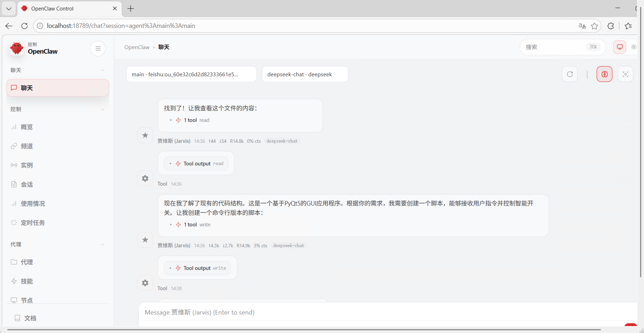
Task: Click the OpenClaw breadcrumb link
Action: click(137, 47)
